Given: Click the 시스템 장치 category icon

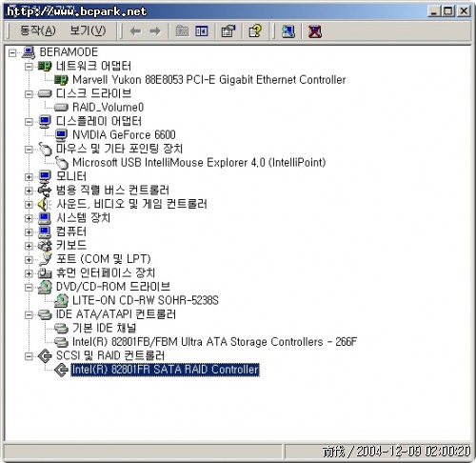Looking at the screenshot, I should 45,218.
